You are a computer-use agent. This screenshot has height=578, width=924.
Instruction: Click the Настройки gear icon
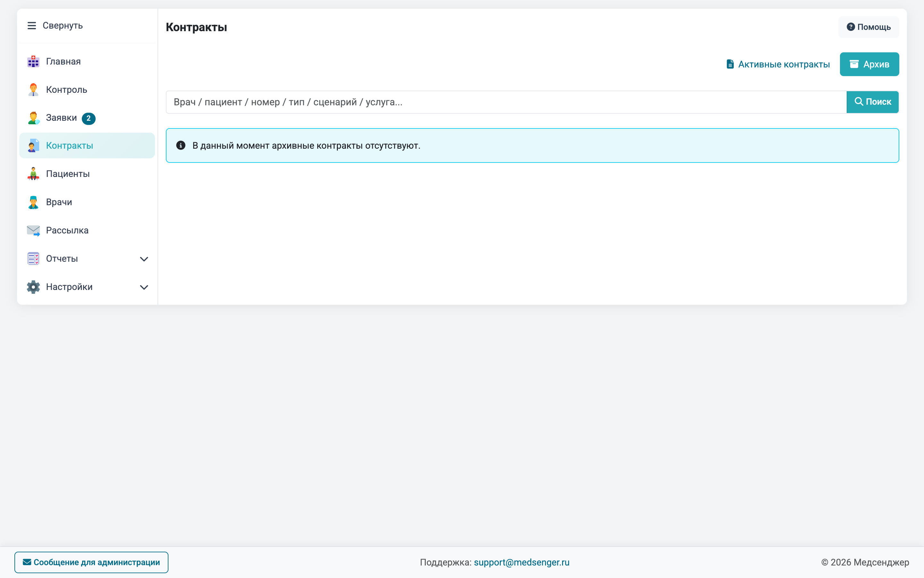click(x=33, y=287)
